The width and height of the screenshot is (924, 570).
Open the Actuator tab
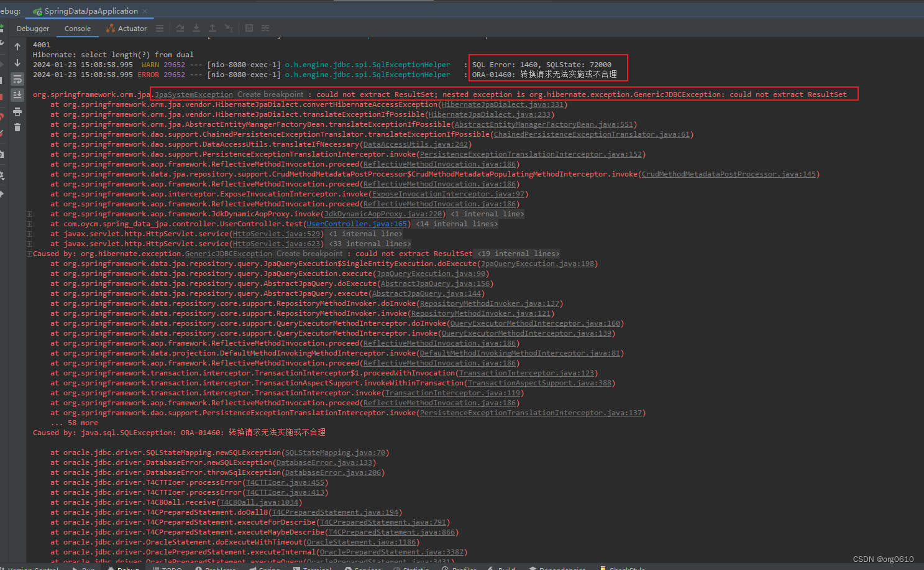(x=126, y=29)
